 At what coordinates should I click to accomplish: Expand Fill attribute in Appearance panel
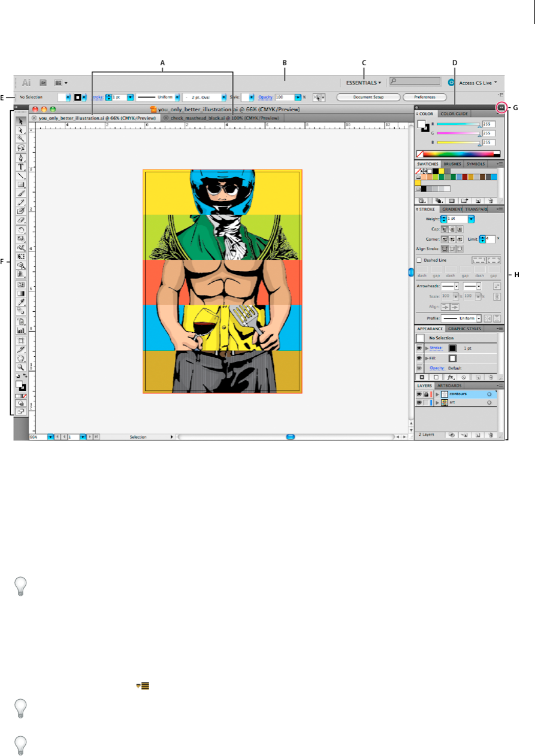[427, 358]
